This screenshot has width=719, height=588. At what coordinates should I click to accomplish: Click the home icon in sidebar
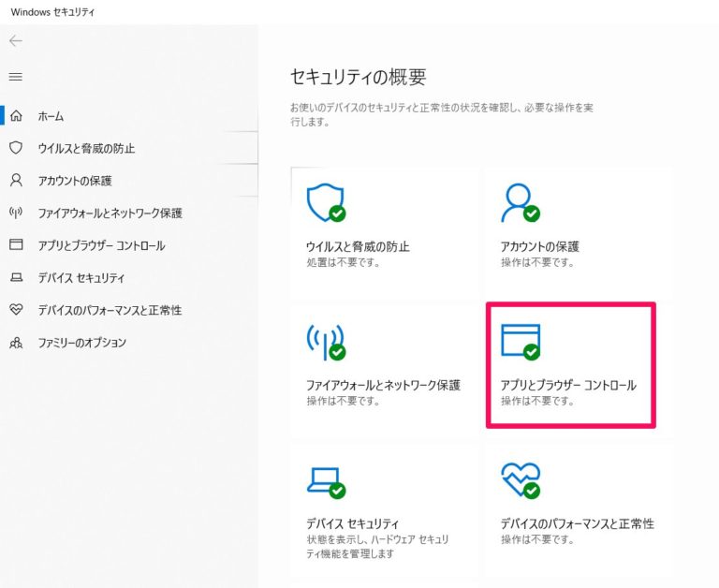16,115
